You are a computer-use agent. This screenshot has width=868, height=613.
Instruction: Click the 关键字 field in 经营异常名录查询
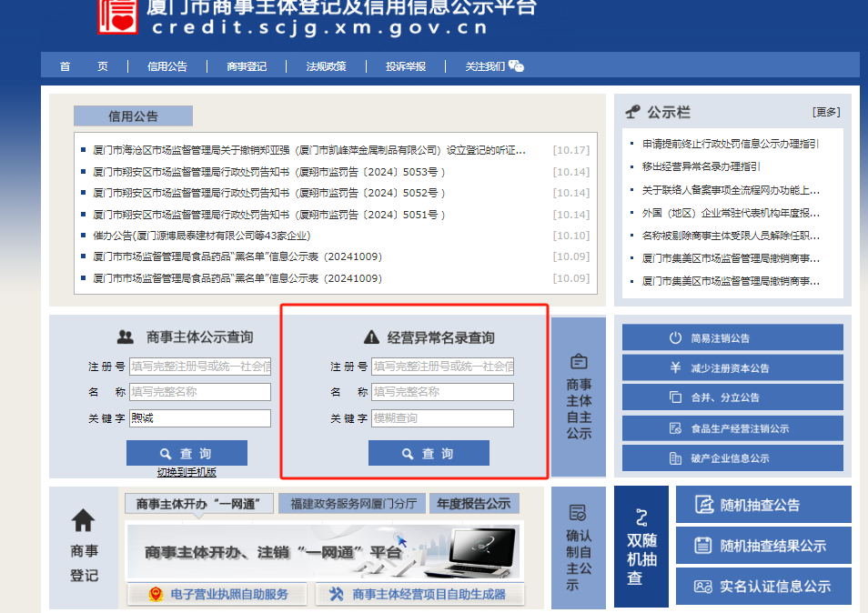coord(443,418)
